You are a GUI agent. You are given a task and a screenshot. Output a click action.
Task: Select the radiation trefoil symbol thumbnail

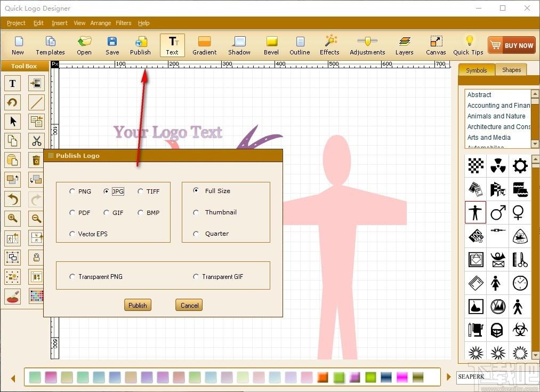(498, 166)
